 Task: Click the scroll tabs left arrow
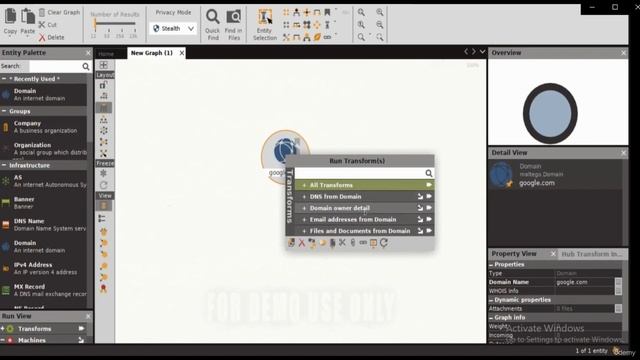[x=466, y=52]
